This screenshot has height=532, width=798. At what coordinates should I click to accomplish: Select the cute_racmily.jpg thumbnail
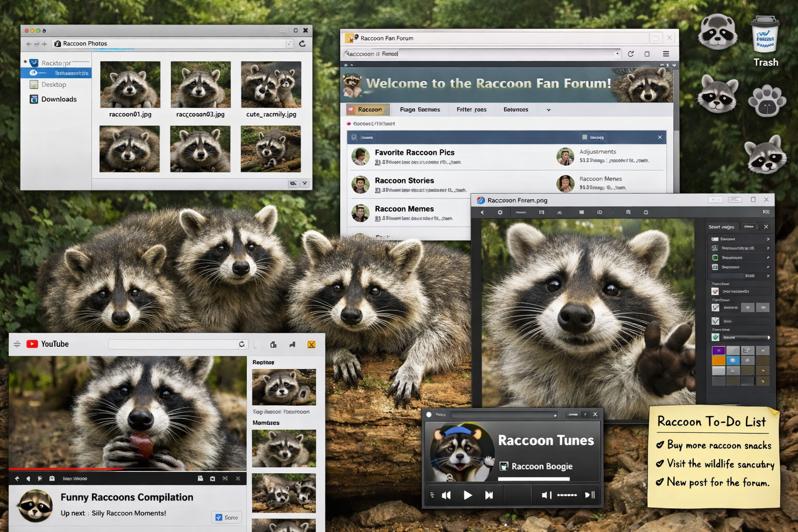[271, 85]
